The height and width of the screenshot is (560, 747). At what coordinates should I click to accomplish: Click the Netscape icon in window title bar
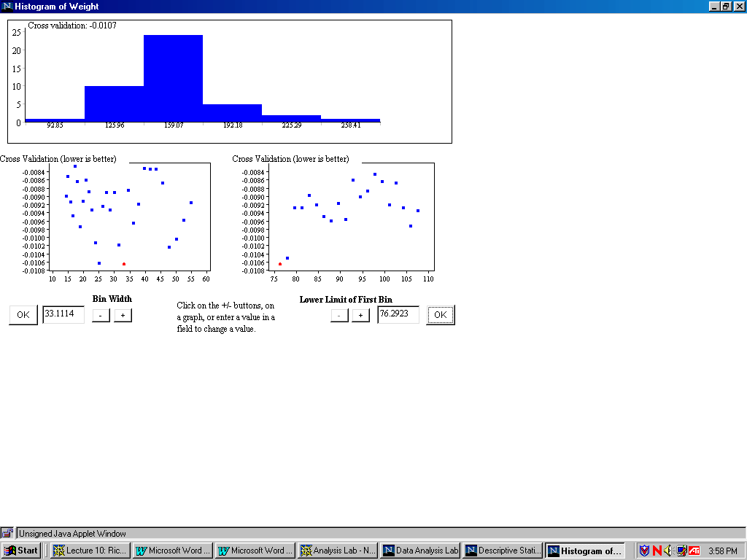point(7,7)
